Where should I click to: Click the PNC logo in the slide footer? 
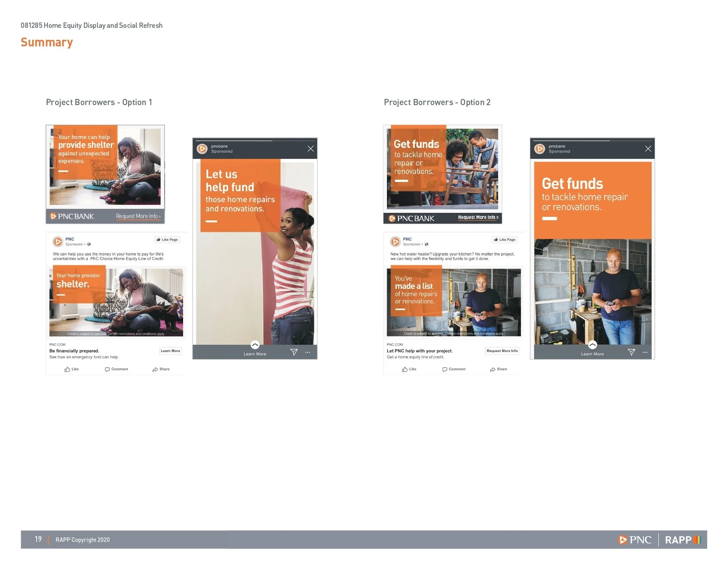click(635, 540)
